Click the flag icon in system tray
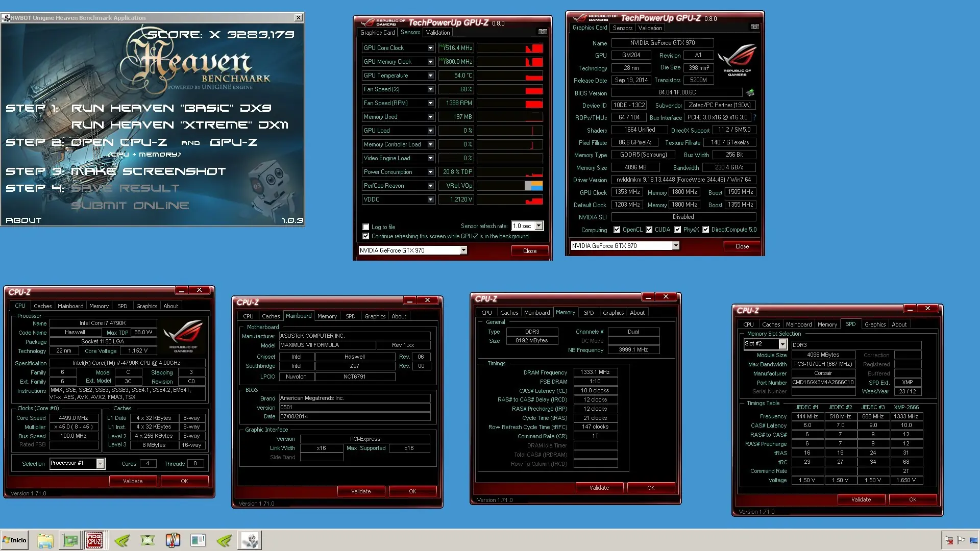980x551 pixels. pos(961,540)
